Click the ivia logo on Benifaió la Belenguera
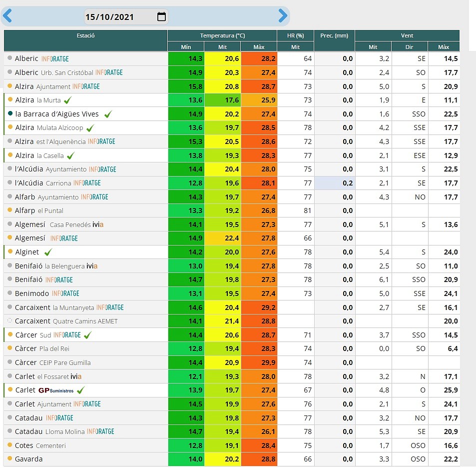The width and height of the screenshot is (476, 468). (92, 266)
